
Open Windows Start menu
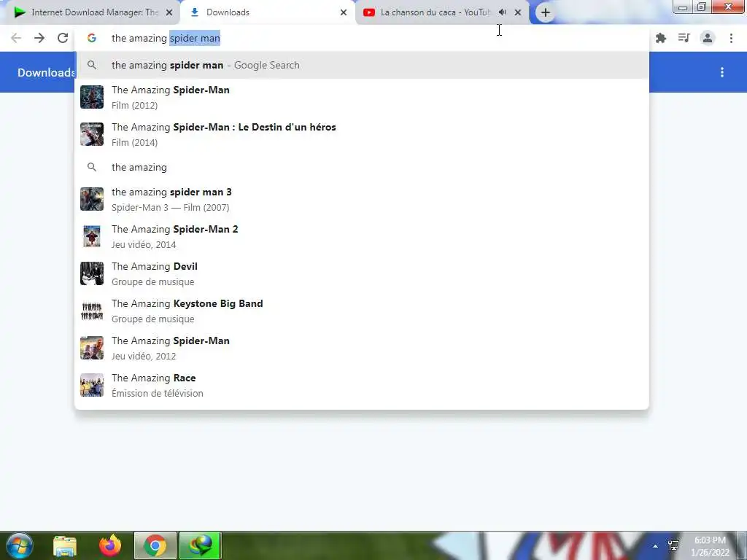(x=19, y=545)
